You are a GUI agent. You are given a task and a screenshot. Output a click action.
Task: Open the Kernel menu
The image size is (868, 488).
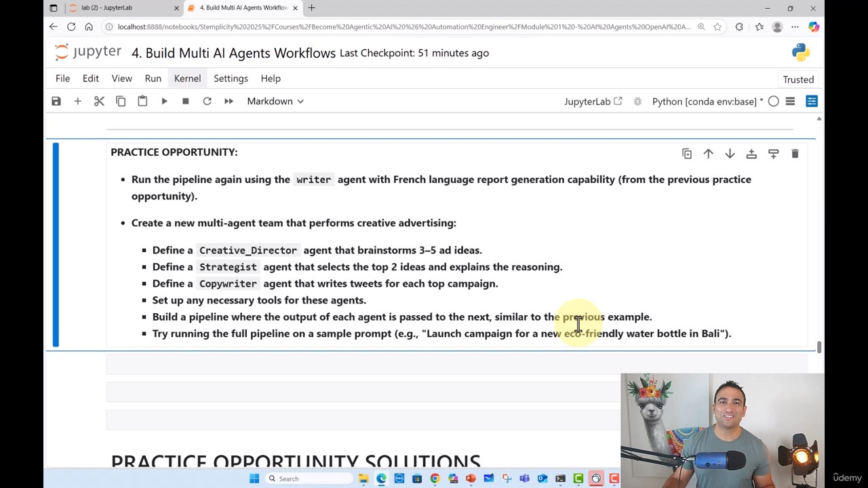[187, 79]
